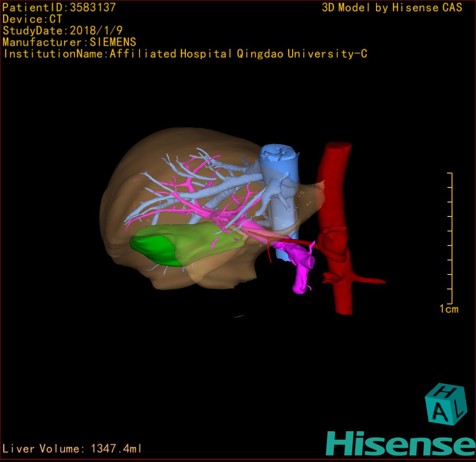This screenshot has height=462, width=476.
Task: Click the StudyDate:2018/1/9 label
Action: coord(62,31)
